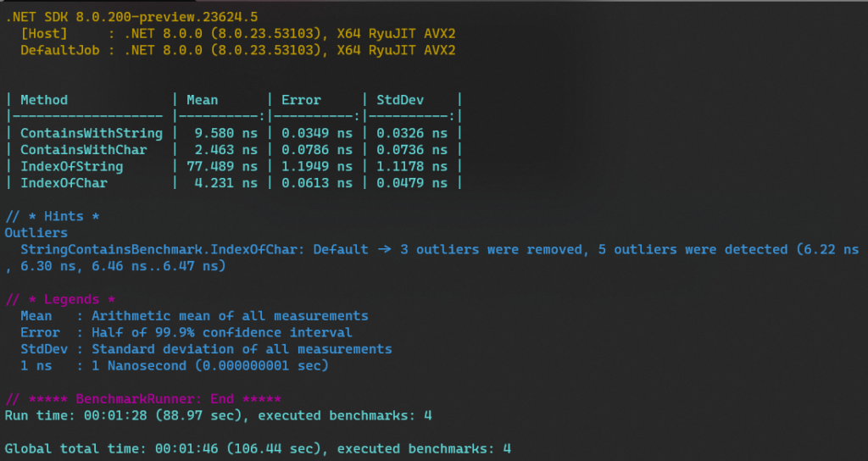Click the Mean column header
The width and height of the screenshot is (868, 461).
click(203, 100)
